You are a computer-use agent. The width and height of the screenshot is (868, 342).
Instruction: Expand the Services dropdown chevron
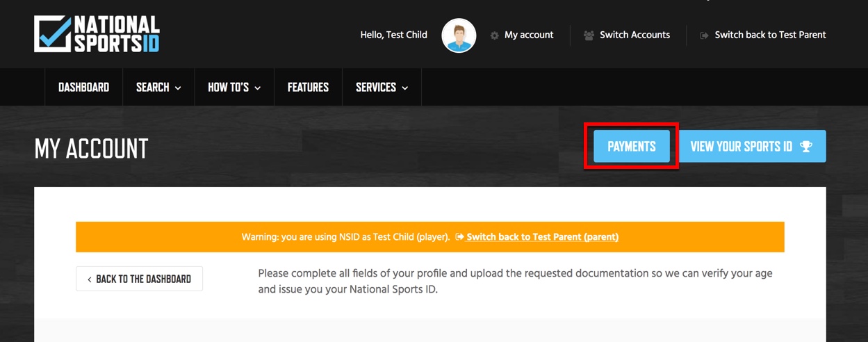404,88
